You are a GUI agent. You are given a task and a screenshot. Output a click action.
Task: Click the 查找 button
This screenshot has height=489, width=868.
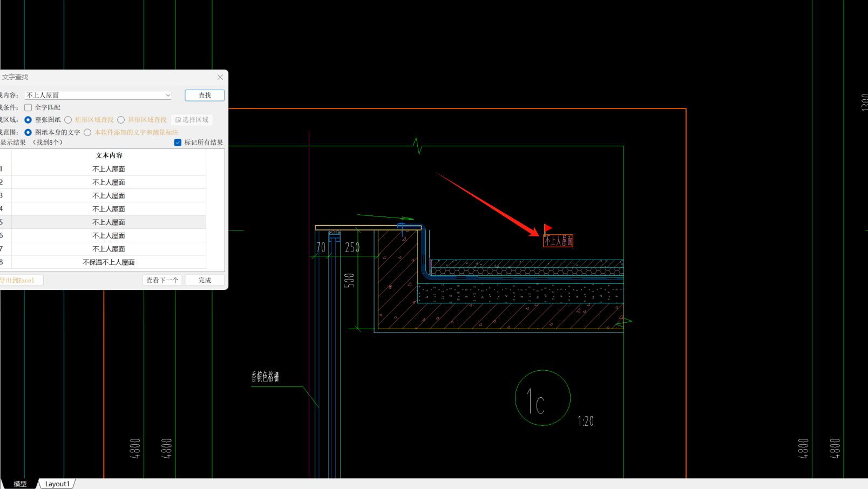(205, 95)
